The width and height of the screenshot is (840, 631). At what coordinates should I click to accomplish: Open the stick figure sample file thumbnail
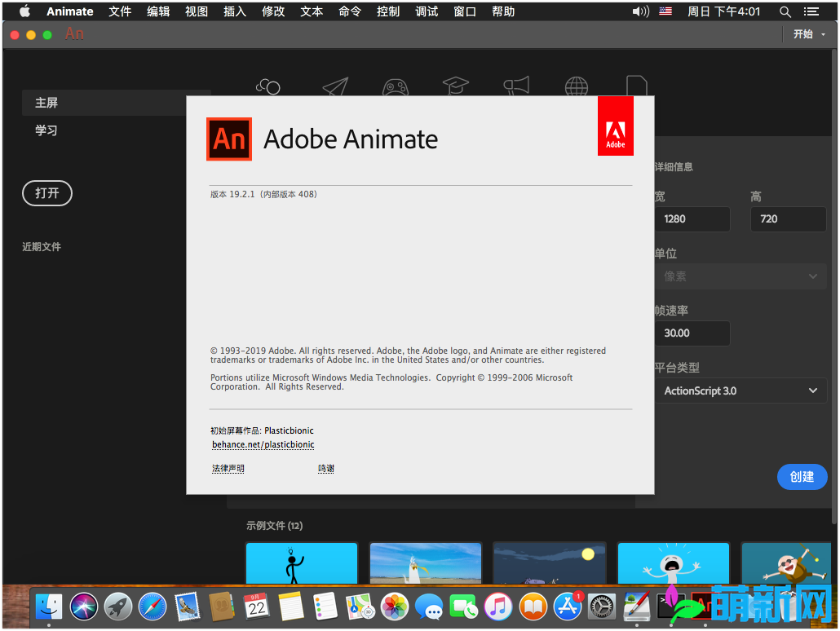(302, 563)
